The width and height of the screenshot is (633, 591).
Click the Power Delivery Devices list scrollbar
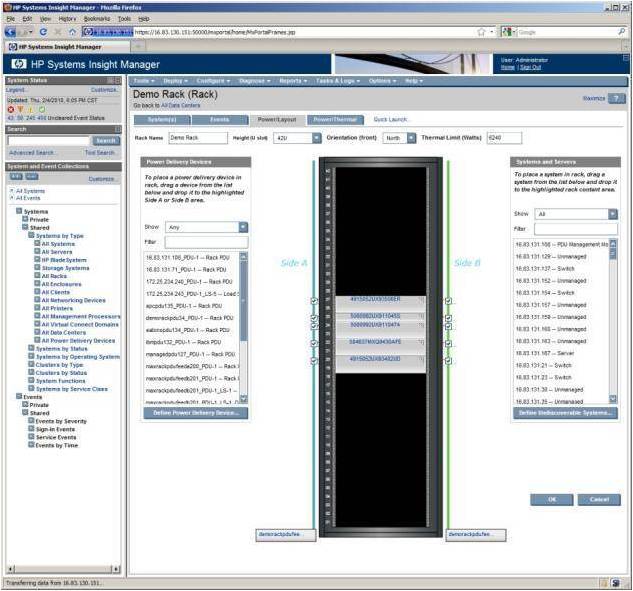tap(243, 327)
